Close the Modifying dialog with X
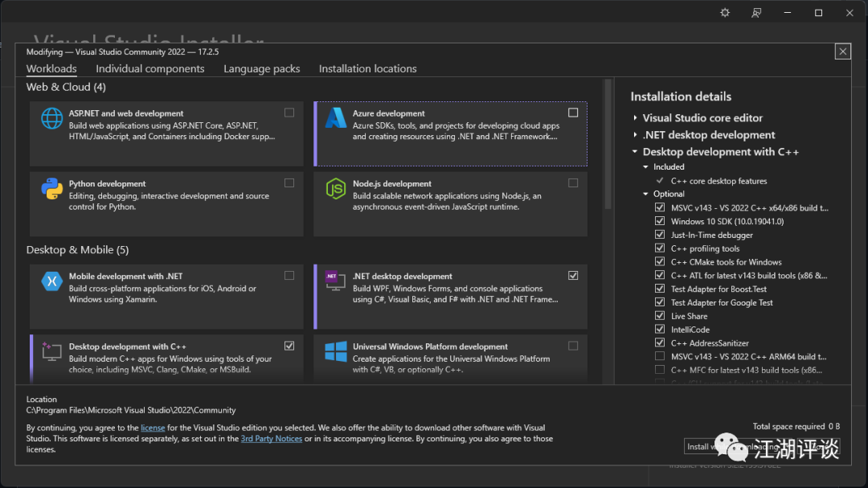This screenshot has height=488, width=868. [x=842, y=51]
